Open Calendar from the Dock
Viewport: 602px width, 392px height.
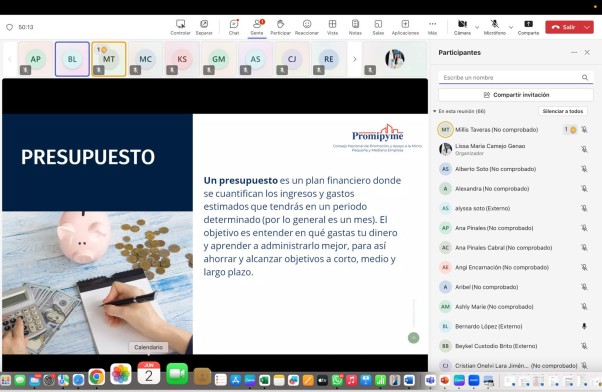[149, 373]
